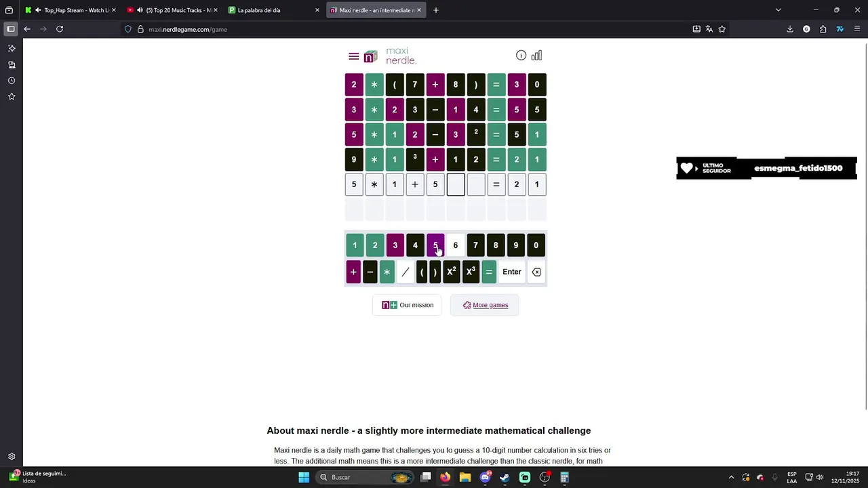View statistics bar chart icon
This screenshot has height=488, width=868.
[536, 56]
